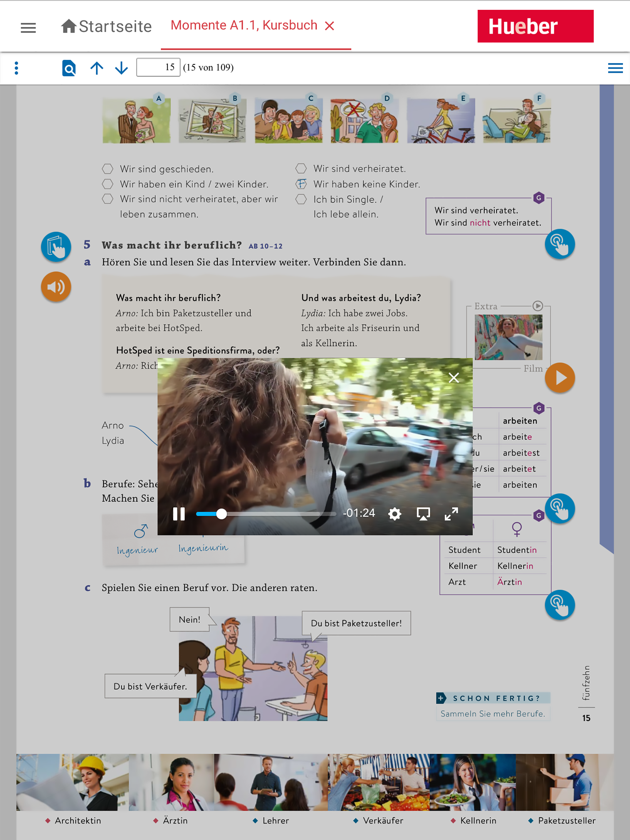Check the box for 'Wir sind geschieden.'
Viewport: 630px width, 840px height.
[108, 168]
